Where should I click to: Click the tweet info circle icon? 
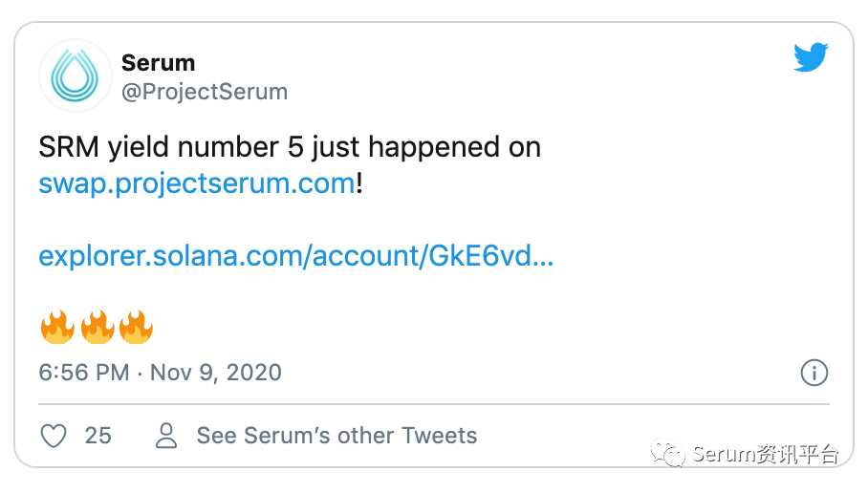pyautogui.click(x=814, y=373)
